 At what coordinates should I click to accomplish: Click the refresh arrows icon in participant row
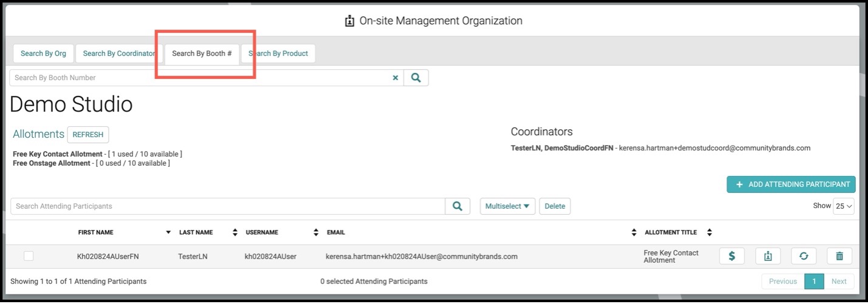pyautogui.click(x=804, y=256)
